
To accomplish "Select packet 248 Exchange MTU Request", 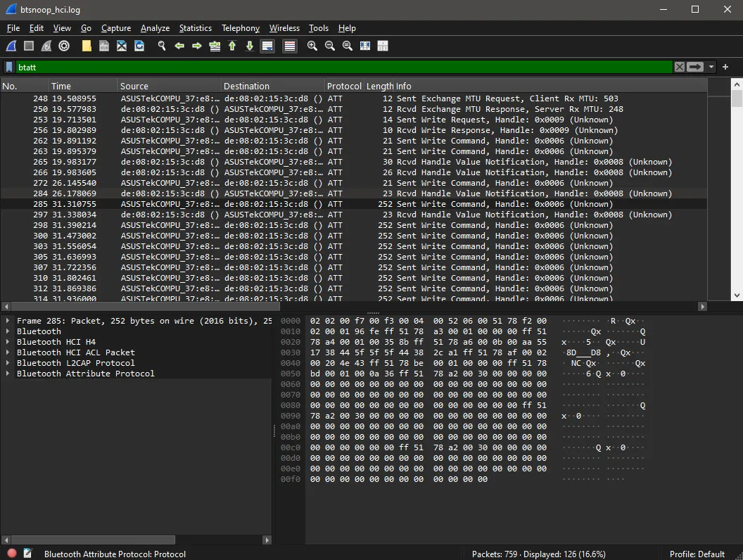I will 353,98.
